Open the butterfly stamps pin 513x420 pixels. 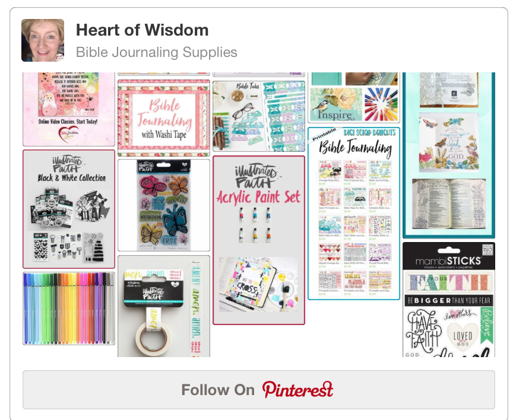164,205
